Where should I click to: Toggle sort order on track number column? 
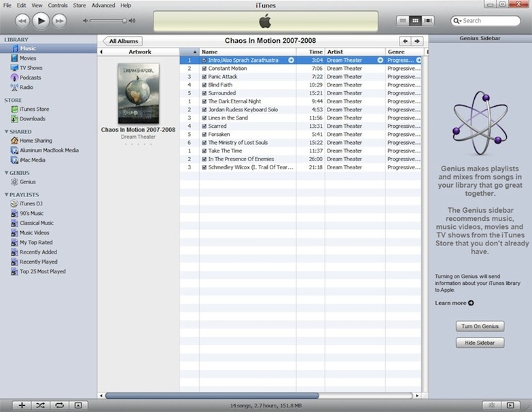(190, 52)
